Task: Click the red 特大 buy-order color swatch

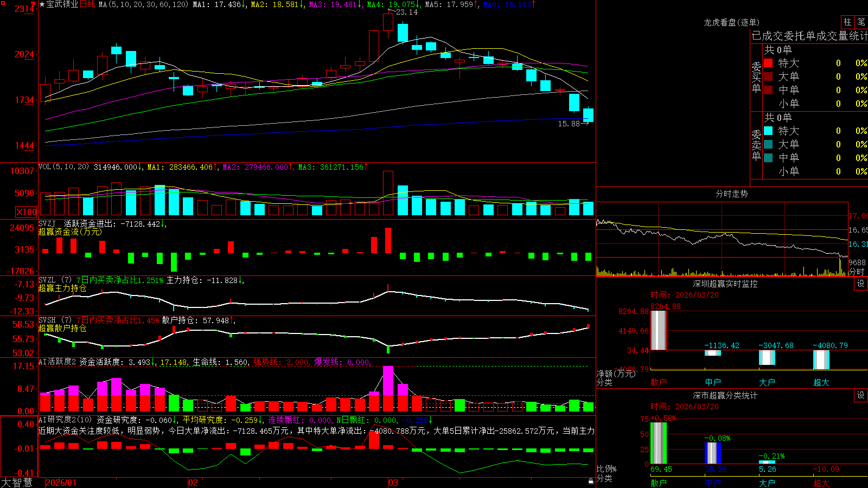Action: click(x=768, y=63)
